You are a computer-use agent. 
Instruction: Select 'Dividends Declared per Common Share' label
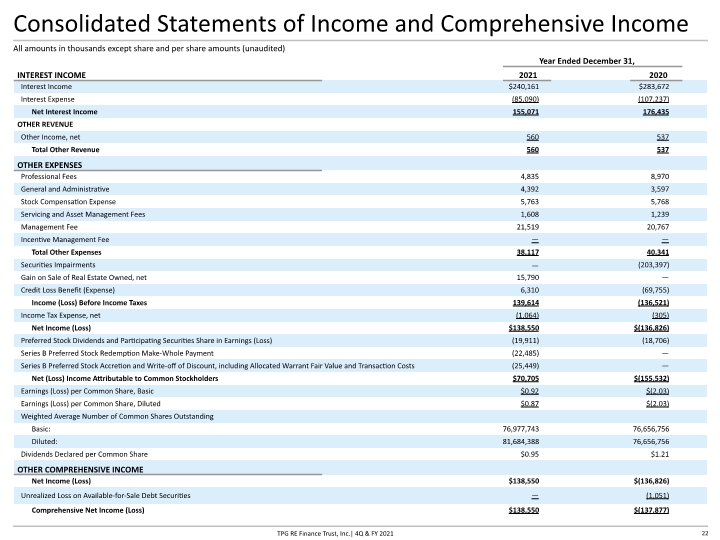coord(84,454)
